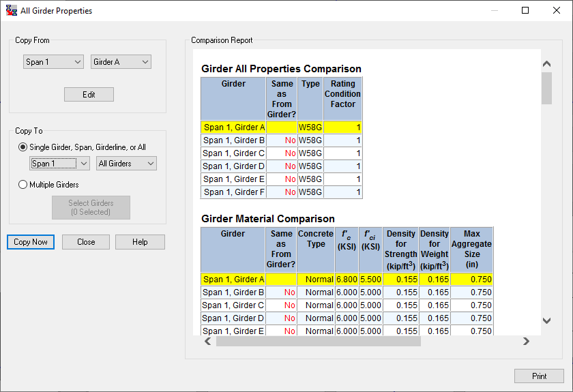Choose the Multiple Girders radio option
The height and width of the screenshot is (392, 573).
23,185
